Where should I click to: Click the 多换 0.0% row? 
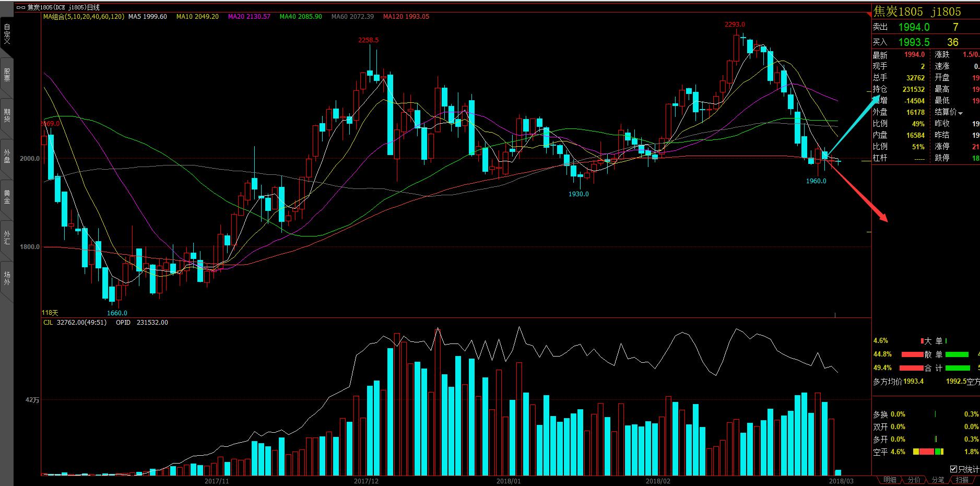click(x=889, y=414)
